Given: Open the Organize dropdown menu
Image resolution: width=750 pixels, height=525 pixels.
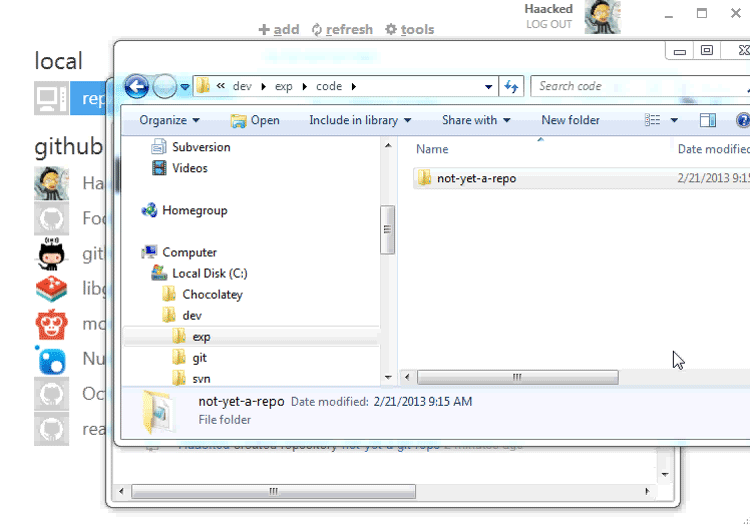Looking at the screenshot, I should tap(169, 120).
